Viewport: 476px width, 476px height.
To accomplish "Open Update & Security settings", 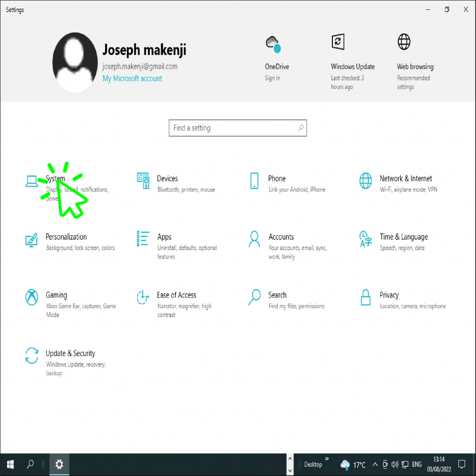I will [70, 353].
